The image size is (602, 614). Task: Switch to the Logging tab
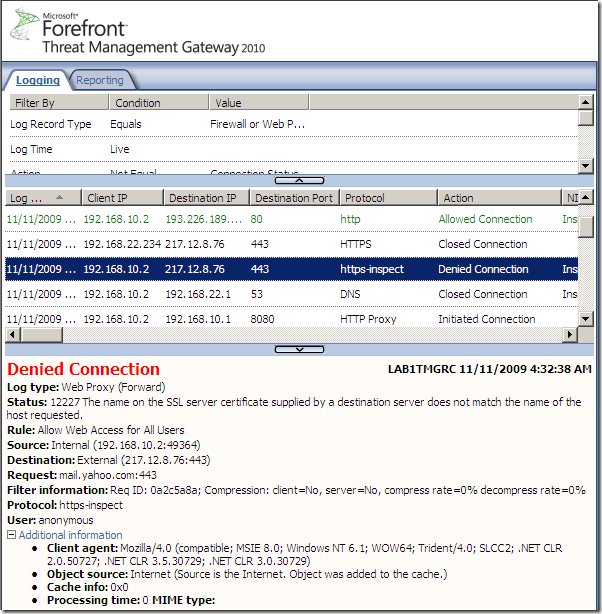(38, 80)
